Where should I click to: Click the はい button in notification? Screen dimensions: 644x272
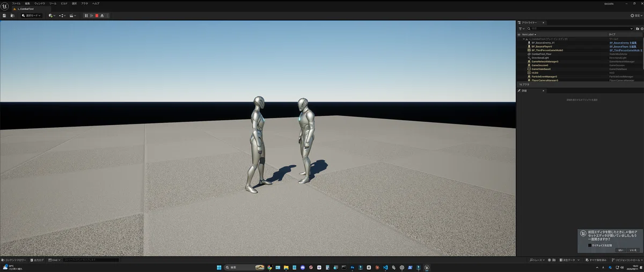coord(620,250)
